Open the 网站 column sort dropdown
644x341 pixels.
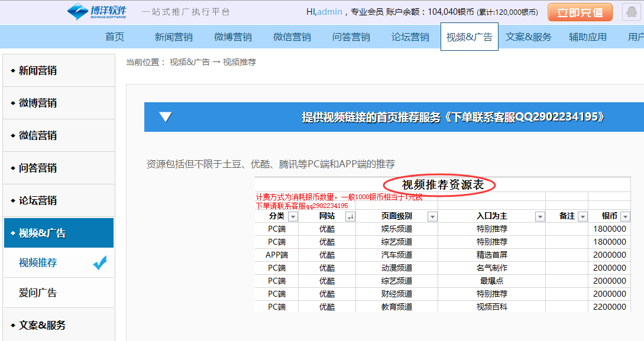349,217
